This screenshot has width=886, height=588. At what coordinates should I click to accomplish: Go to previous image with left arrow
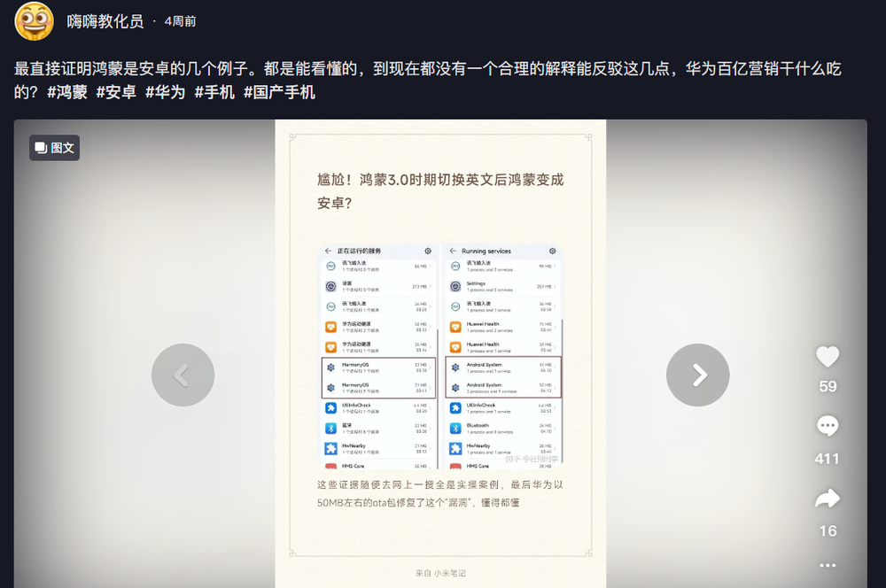point(183,375)
